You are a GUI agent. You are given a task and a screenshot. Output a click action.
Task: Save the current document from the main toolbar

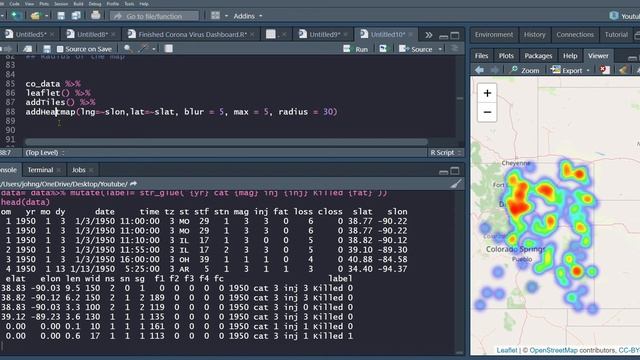click(x=61, y=16)
